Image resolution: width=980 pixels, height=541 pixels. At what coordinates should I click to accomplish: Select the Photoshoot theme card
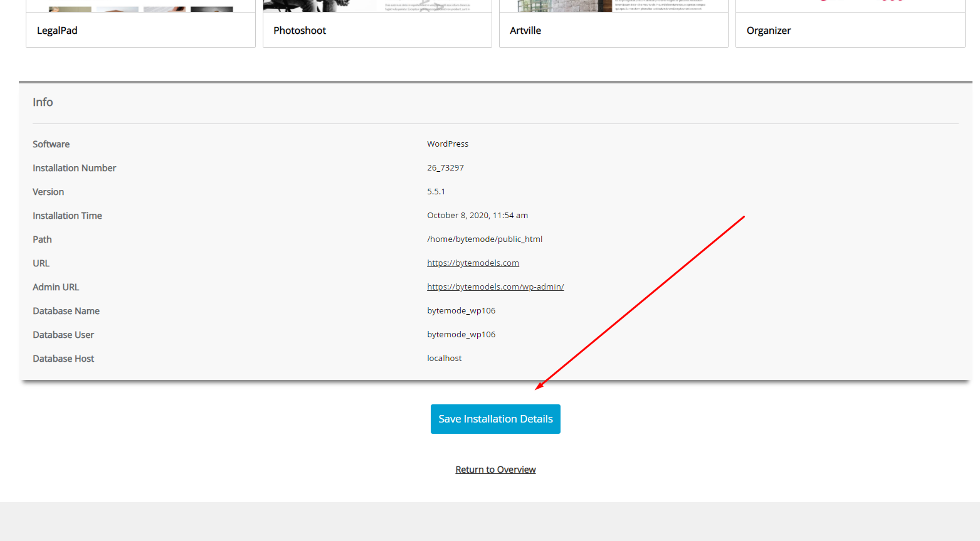pyautogui.click(x=377, y=29)
